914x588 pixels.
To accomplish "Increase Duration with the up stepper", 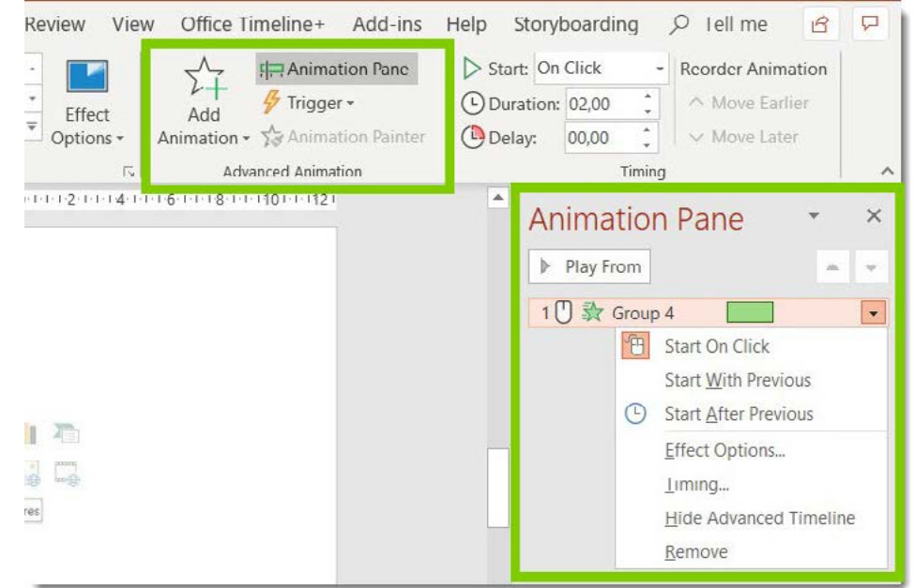I will (648, 97).
